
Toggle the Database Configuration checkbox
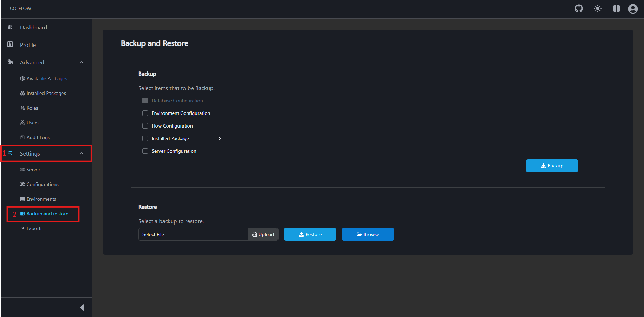tap(145, 101)
